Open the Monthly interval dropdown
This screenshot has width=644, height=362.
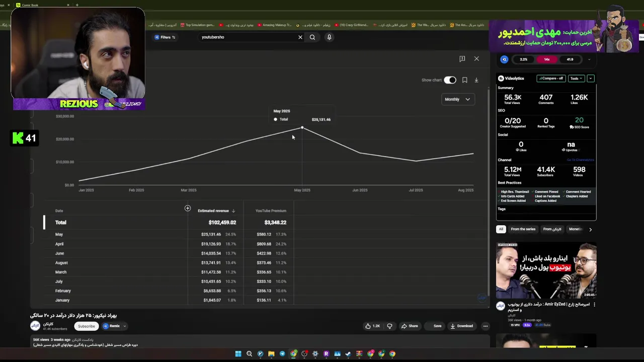click(x=457, y=99)
